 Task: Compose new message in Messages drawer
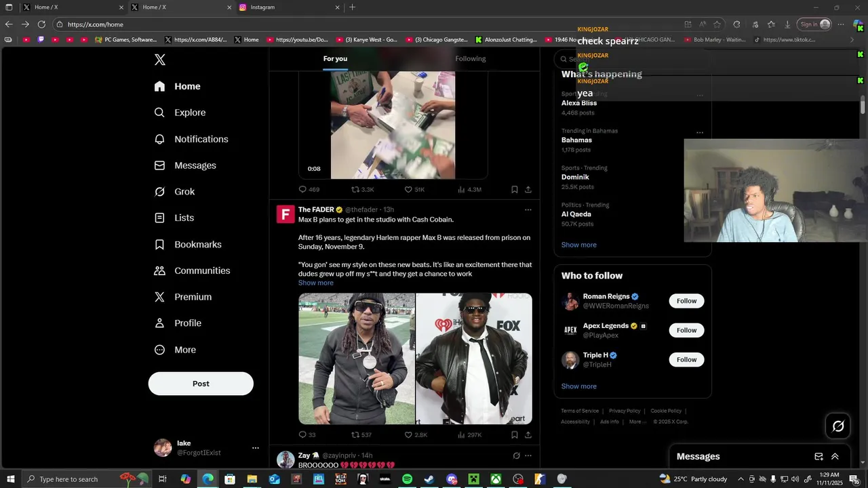(x=818, y=457)
